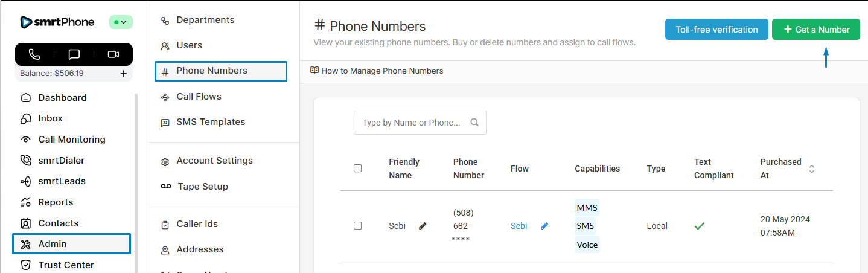
Task: Click search magnifier icon in filter box
Action: point(474,122)
